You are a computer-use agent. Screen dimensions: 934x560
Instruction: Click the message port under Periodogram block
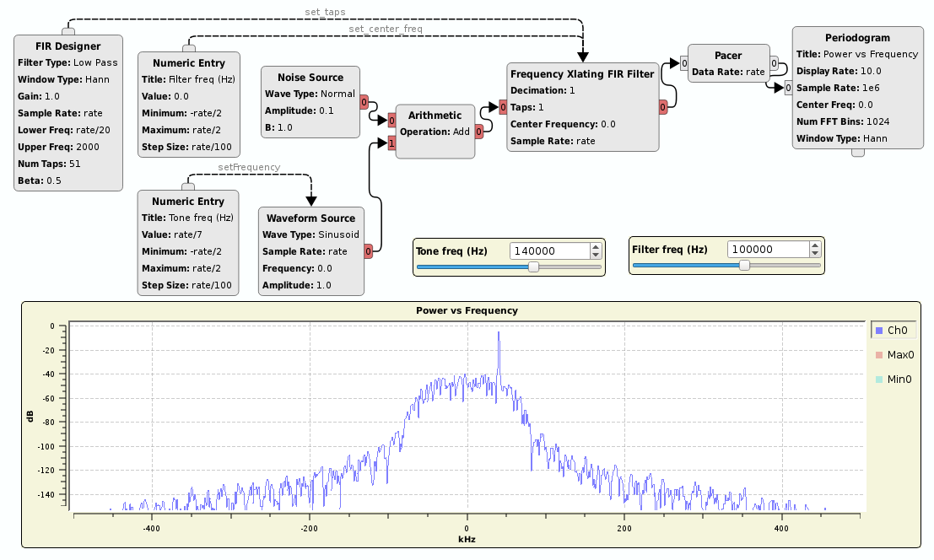[857, 153]
